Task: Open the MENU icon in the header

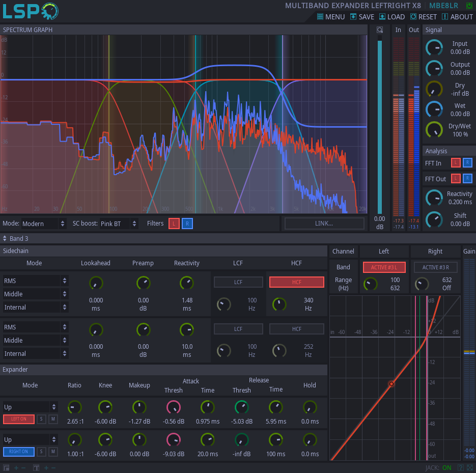Action: pyautogui.click(x=320, y=17)
